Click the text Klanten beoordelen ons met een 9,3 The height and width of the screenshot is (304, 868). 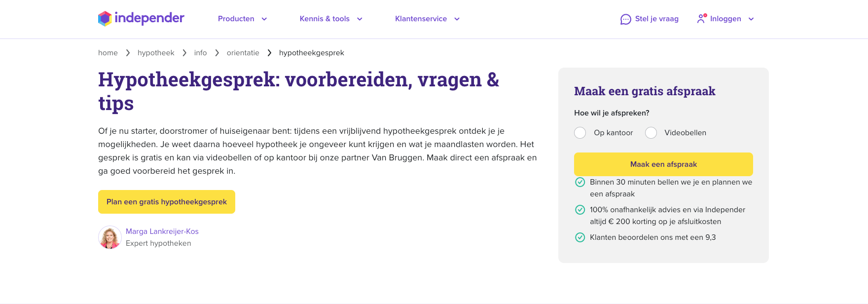[653, 237]
